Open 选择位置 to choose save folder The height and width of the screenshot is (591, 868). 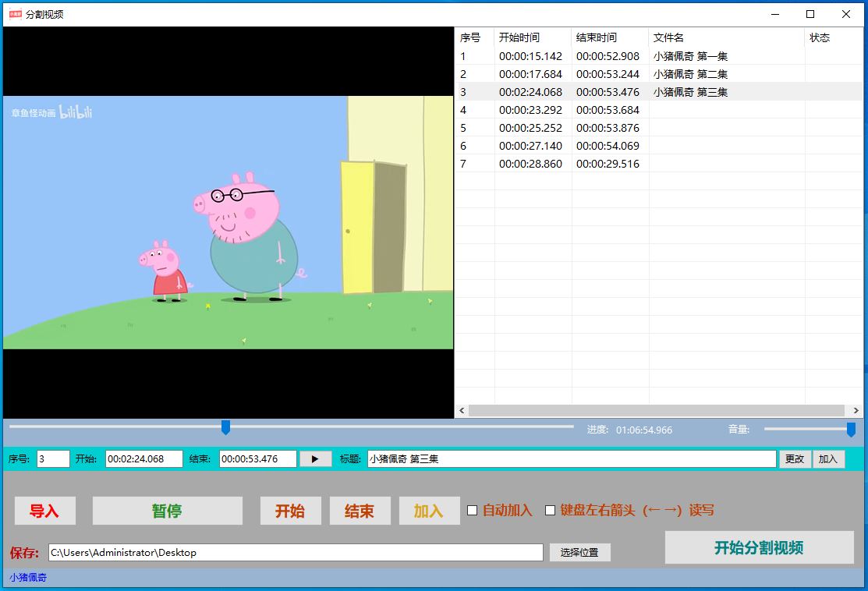coord(579,552)
